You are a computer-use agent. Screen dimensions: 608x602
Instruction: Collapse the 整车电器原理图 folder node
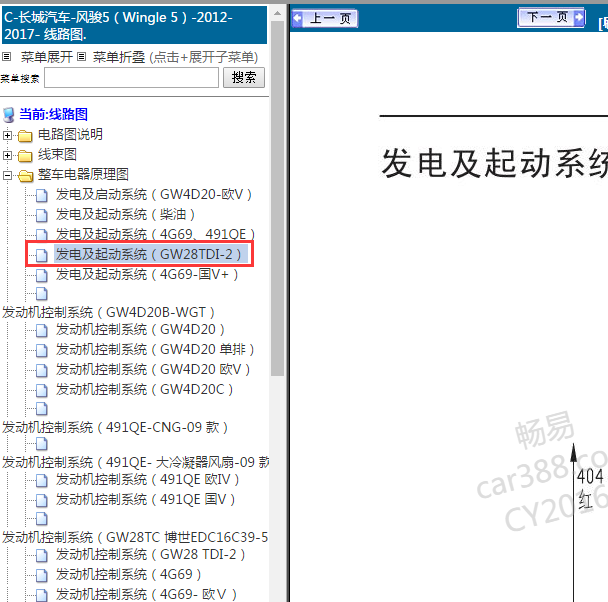[x=7, y=175]
